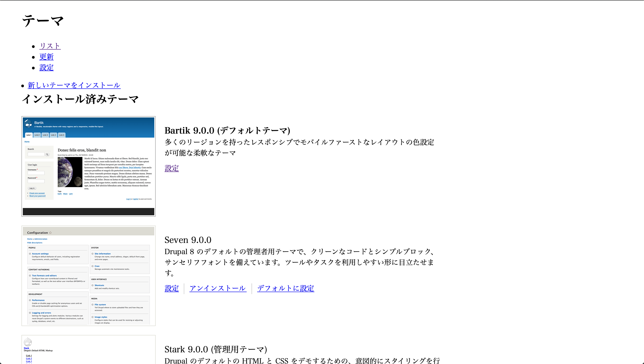
Task: Click the Seven 9.0.0 title text
Action: [188, 240]
